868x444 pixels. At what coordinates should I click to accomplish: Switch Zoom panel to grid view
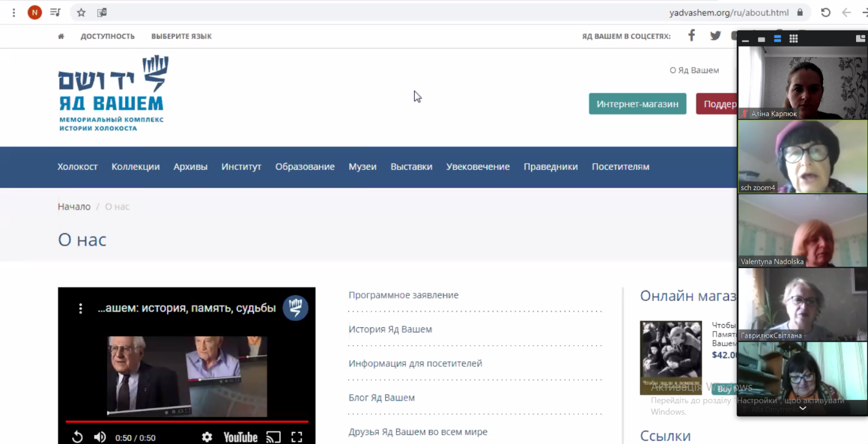click(794, 39)
